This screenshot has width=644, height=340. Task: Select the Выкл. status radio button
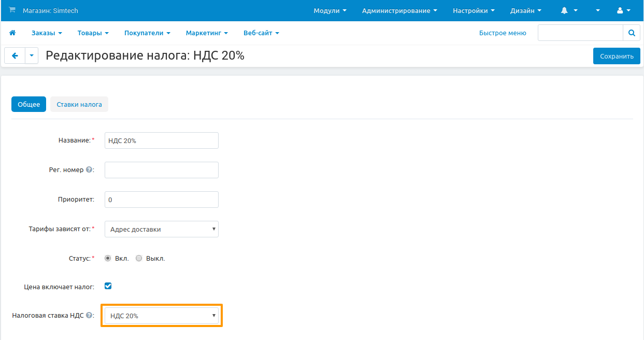click(139, 258)
